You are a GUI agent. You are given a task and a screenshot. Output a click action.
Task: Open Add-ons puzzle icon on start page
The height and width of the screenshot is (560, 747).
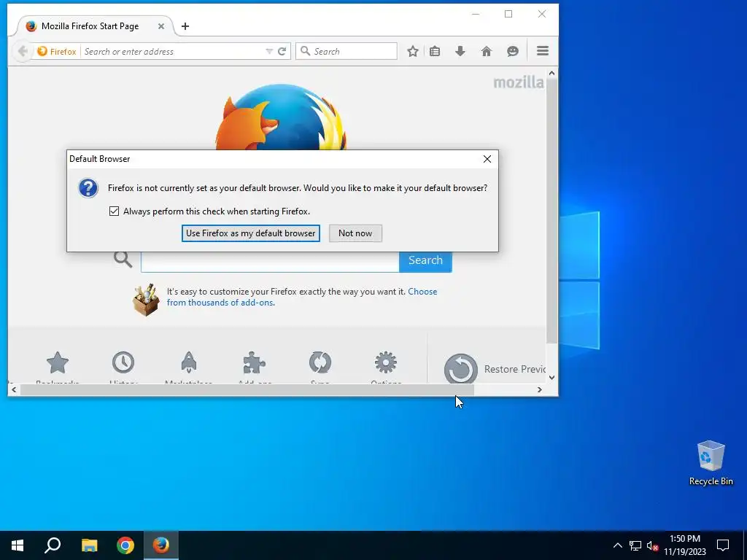click(254, 363)
